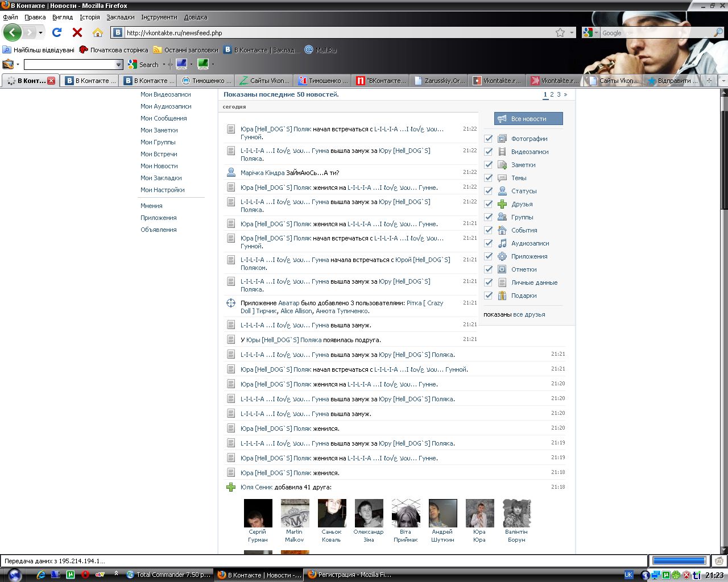Open the back/forward history dropdown arrow
Screen dimensions: 728x582
point(40,32)
